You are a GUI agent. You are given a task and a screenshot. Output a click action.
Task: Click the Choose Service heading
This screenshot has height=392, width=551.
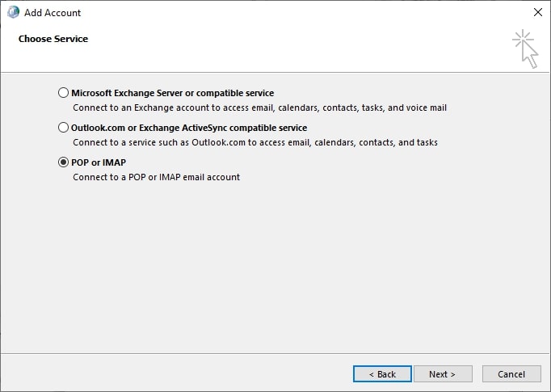[x=53, y=39]
